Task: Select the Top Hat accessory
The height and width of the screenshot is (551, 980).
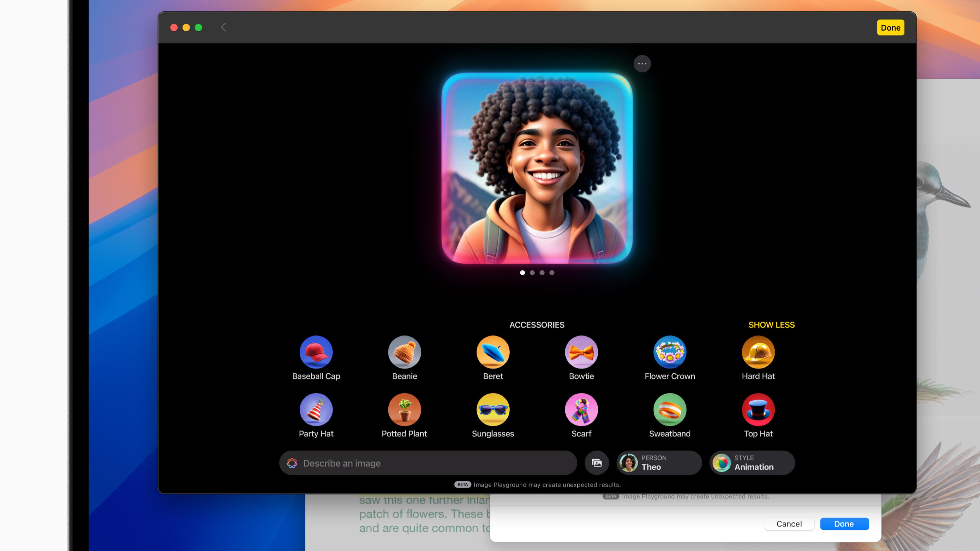Action: (x=758, y=409)
